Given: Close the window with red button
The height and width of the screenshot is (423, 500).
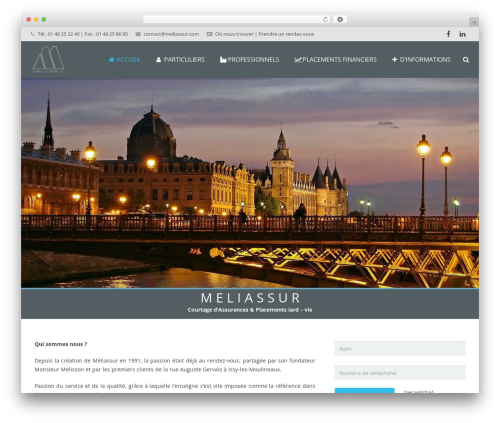Looking at the screenshot, I should tap(29, 20).
